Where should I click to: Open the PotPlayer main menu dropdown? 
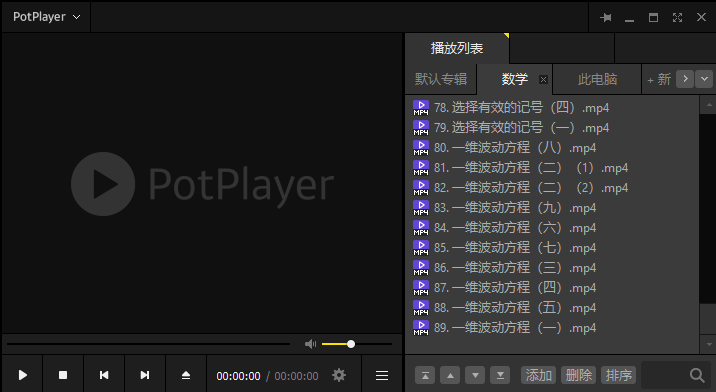(x=46, y=17)
